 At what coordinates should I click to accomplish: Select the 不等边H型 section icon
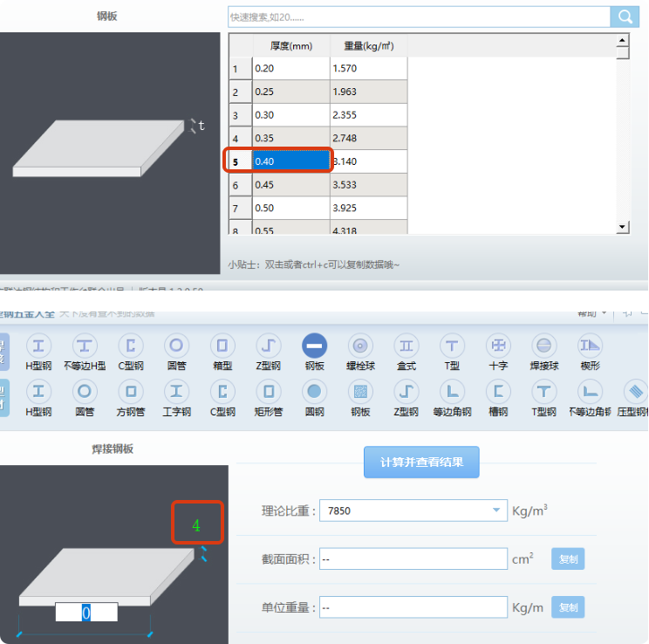(85, 346)
